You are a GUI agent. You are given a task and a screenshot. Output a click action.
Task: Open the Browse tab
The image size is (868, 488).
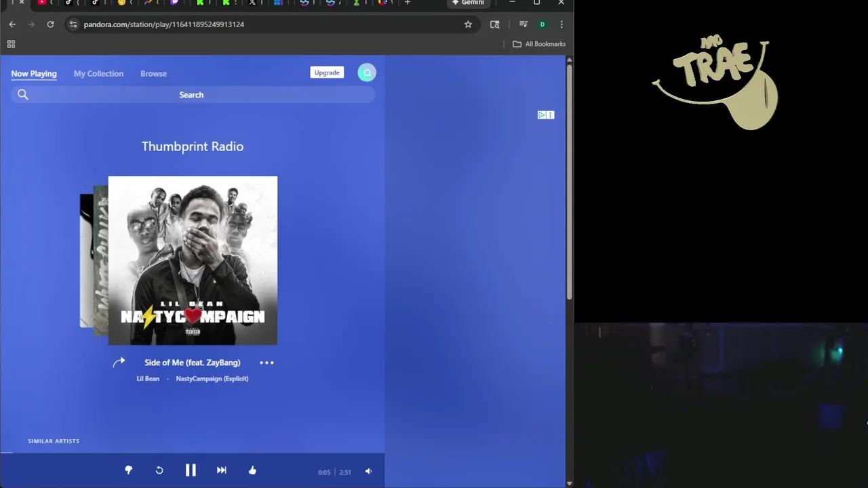point(153,73)
